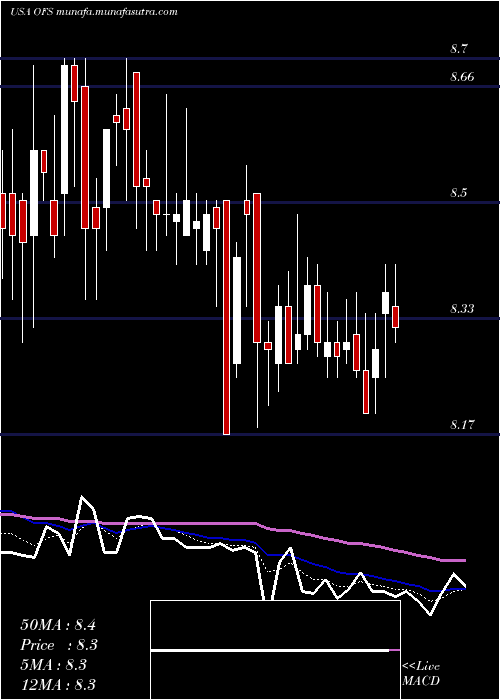Screen dimensions: 500x700
Task: Click the '12MA : 8.3' readout
Action: [58, 685]
